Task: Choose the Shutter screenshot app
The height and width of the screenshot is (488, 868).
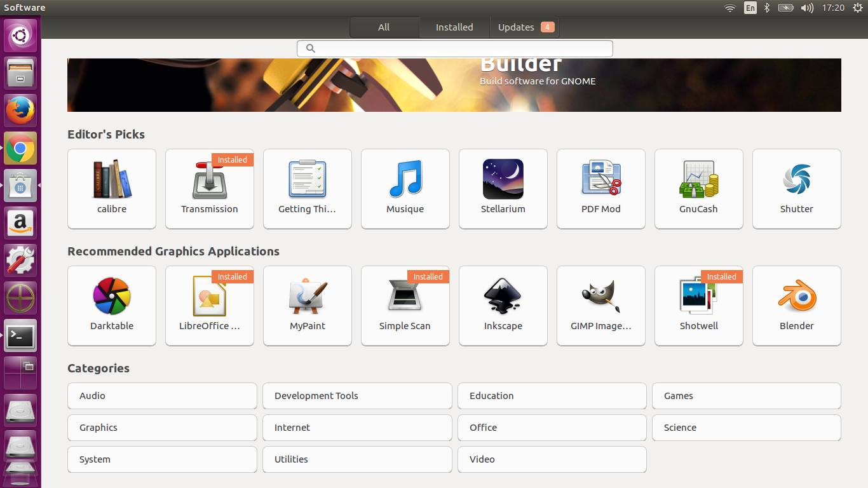Action: (797, 189)
